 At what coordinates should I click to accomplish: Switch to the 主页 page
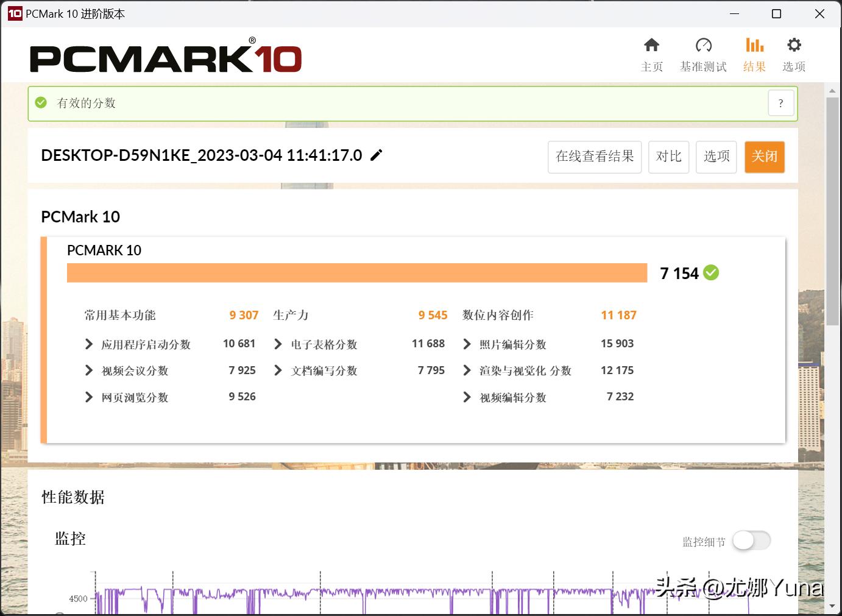(652, 54)
